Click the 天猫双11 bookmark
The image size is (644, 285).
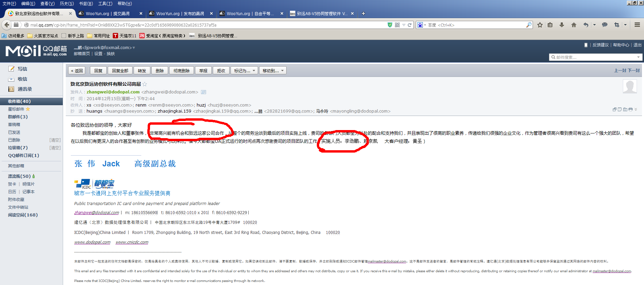click(125, 36)
